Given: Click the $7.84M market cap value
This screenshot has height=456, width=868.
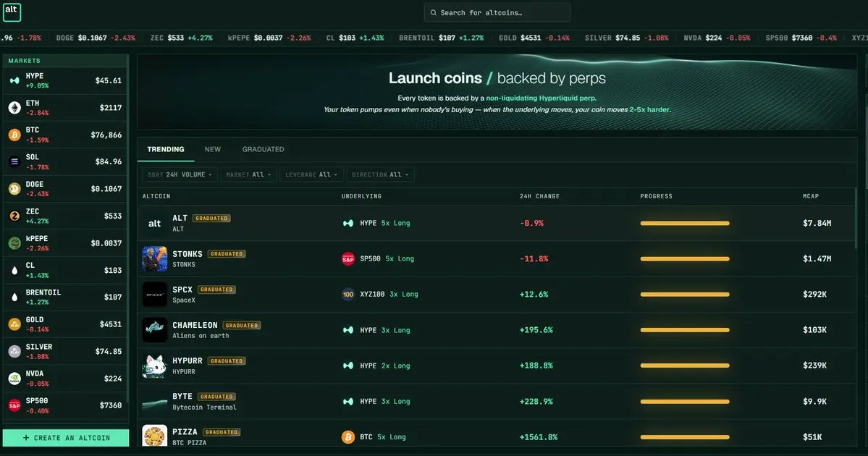Looking at the screenshot, I should pos(817,223).
